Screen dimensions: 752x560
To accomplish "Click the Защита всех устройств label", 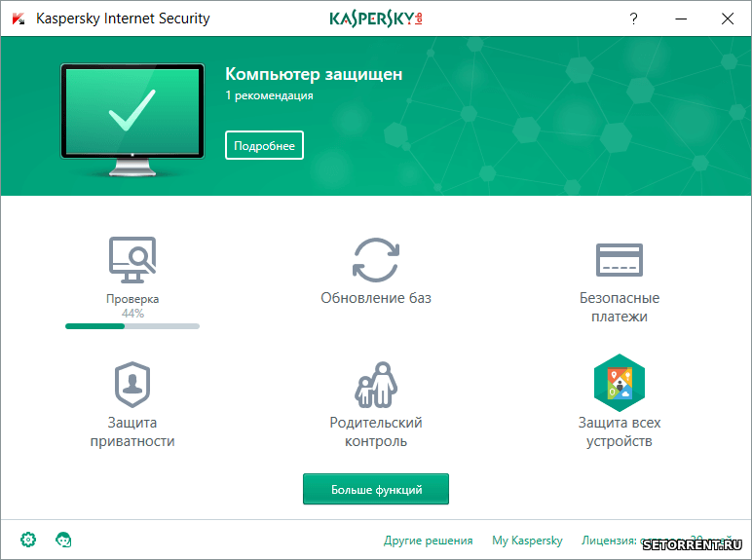I will tap(620, 431).
